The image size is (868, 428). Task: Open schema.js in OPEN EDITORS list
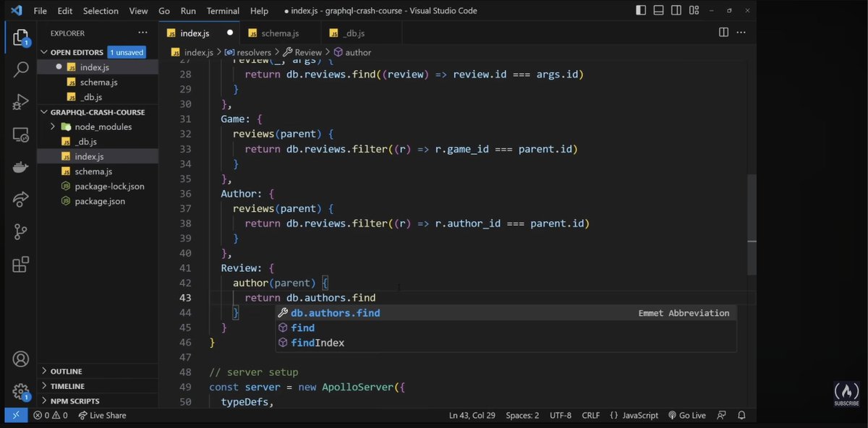(x=98, y=82)
